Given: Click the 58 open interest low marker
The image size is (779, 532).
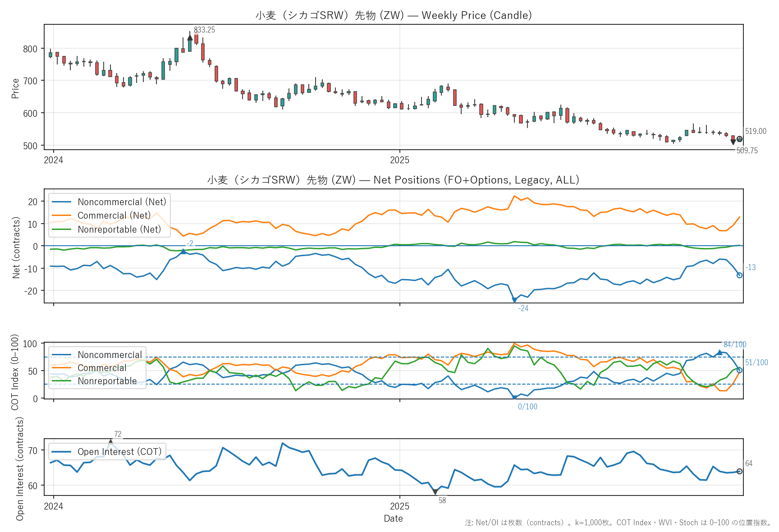Looking at the screenshot, I should (x=435, y=492).
